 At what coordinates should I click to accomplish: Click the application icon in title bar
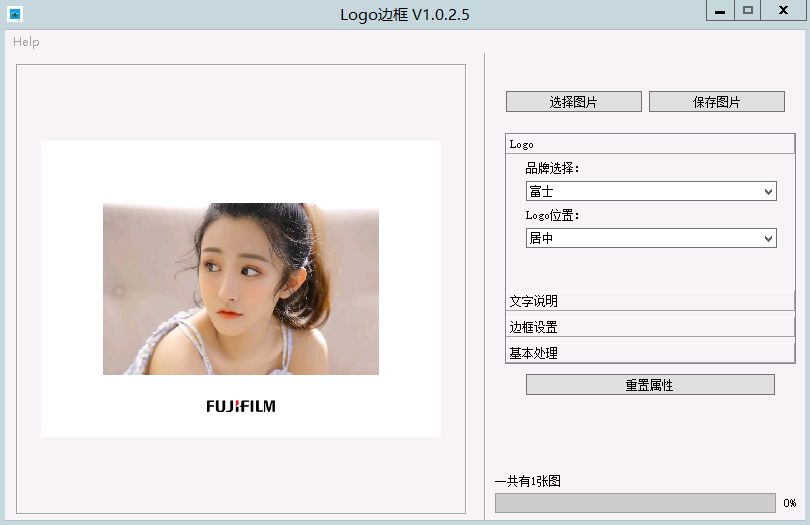15,14
